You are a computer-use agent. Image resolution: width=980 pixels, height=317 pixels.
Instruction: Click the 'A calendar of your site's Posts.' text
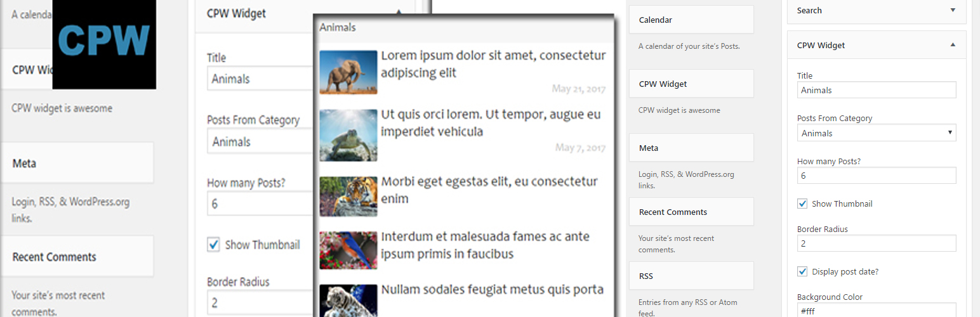pos(689,46)
